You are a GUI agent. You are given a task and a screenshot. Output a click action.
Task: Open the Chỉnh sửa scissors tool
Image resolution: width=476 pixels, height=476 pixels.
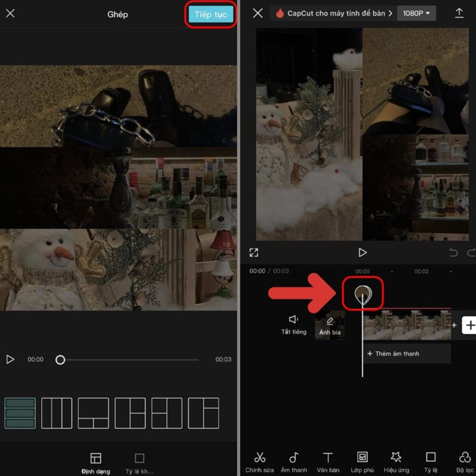coord(259,463)
